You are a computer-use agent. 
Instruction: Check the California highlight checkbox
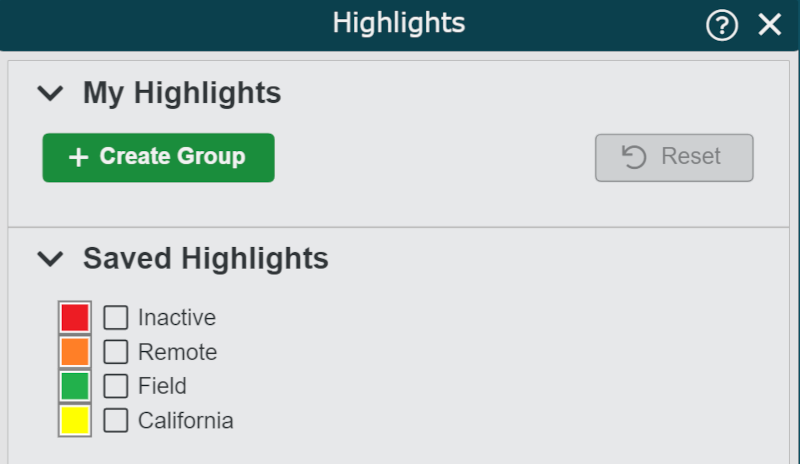point(116,420)
